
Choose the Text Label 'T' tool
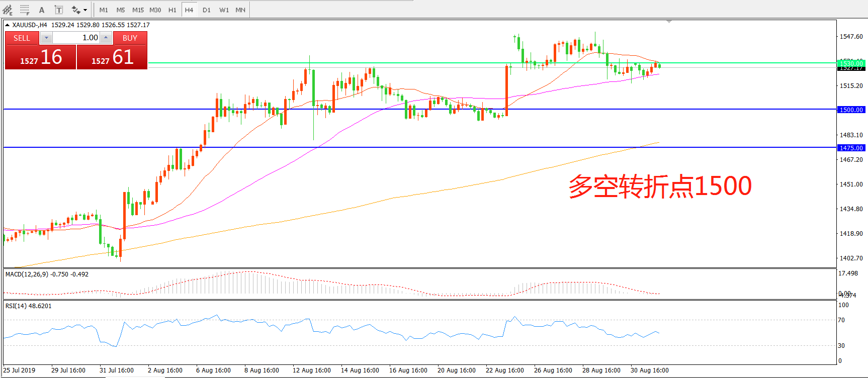point(59,10)
